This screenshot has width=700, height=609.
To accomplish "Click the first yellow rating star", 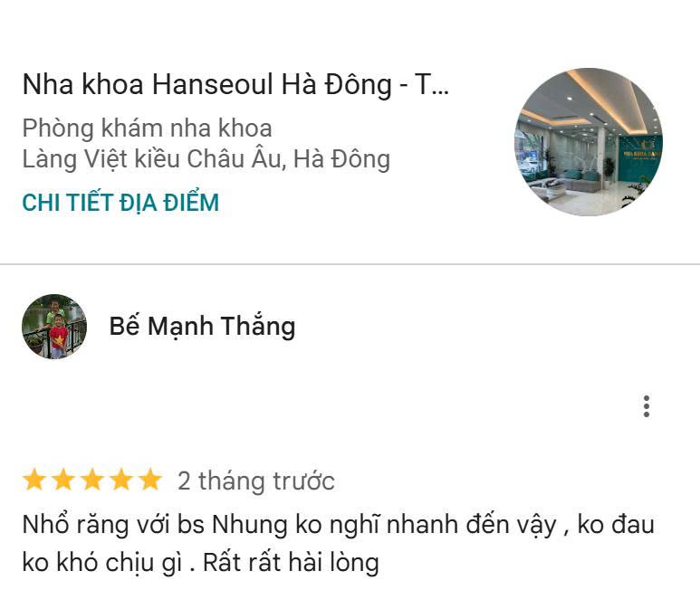I will click(x=34, y=480).
